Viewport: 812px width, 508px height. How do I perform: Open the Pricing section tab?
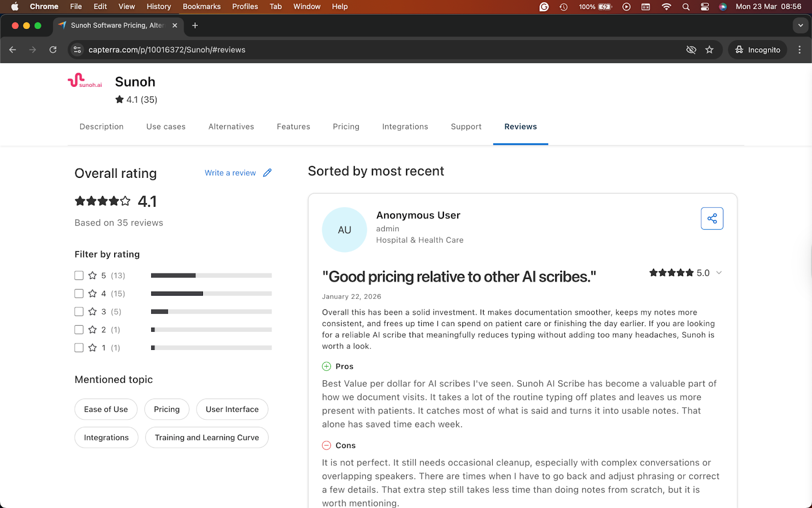pyautogui.click(x=346, y=126)
